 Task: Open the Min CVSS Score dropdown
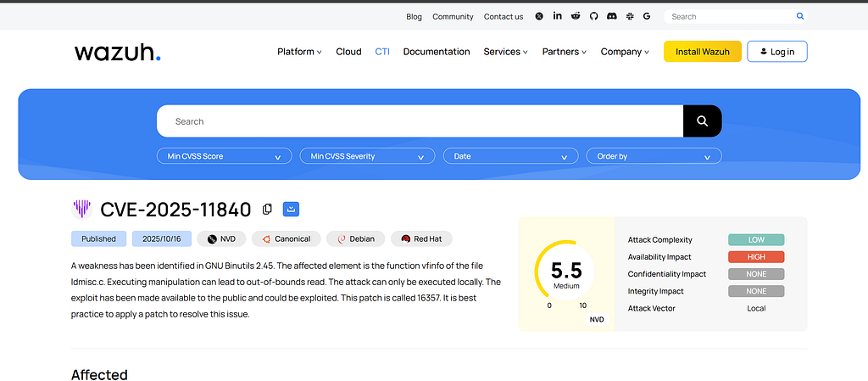click(224, 156)
